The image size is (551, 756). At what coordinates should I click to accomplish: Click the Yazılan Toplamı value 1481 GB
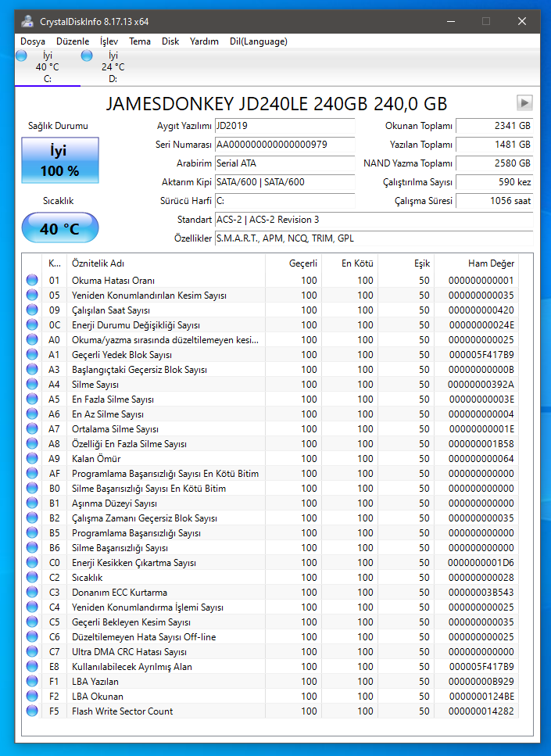tap(494, 145)
